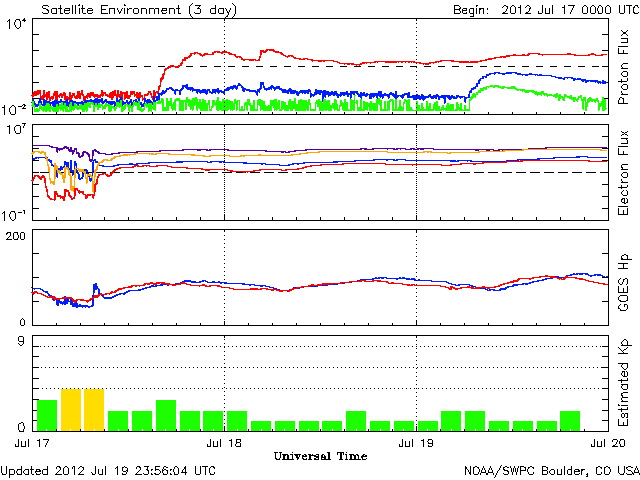Click the 9 label on the Kp axis
Screen dimensions: 640x480
pyautogui.click(x=21, y=341)
